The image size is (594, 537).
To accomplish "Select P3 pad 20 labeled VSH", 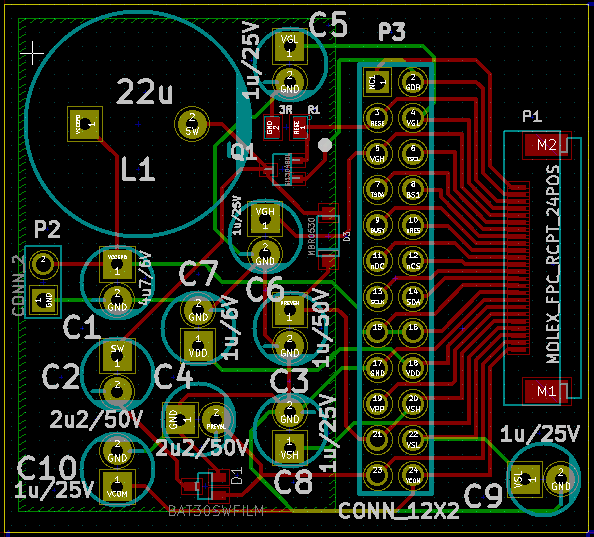I will [413, 404].
